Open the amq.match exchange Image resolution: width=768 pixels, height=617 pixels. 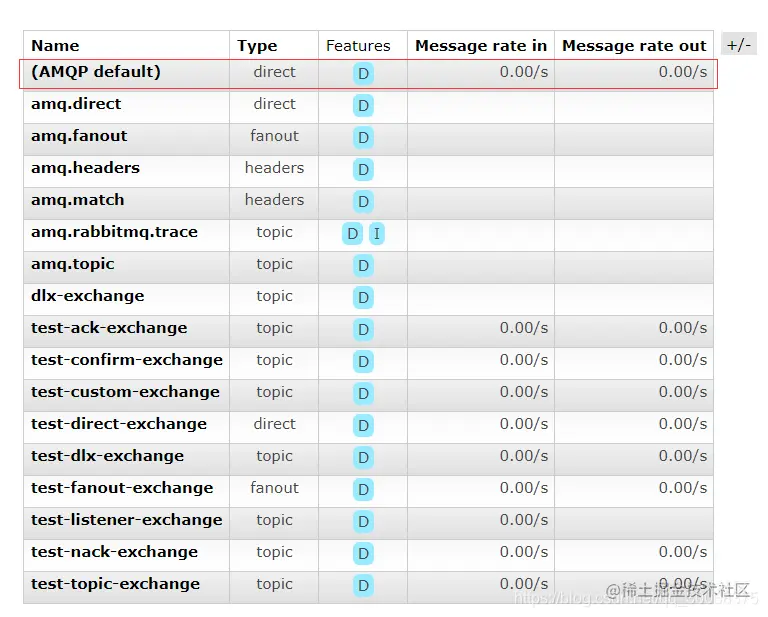(x=77, y=200)
